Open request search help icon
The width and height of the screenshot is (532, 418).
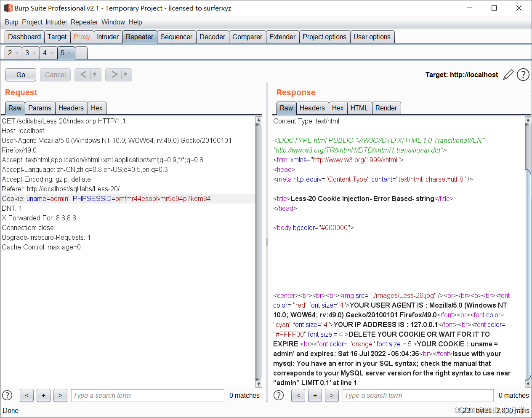[x=7, y=395]
